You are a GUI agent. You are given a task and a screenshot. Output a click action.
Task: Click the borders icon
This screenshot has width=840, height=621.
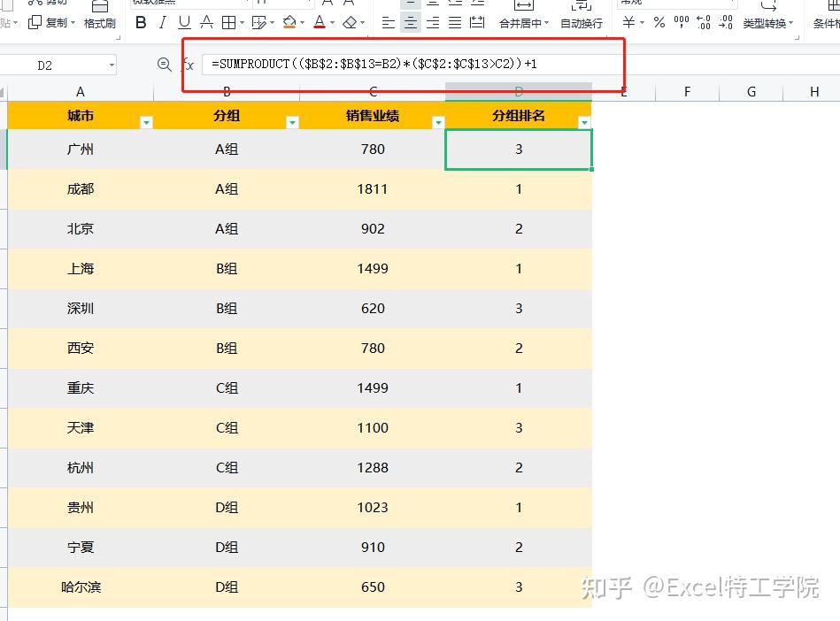(228, 22)
